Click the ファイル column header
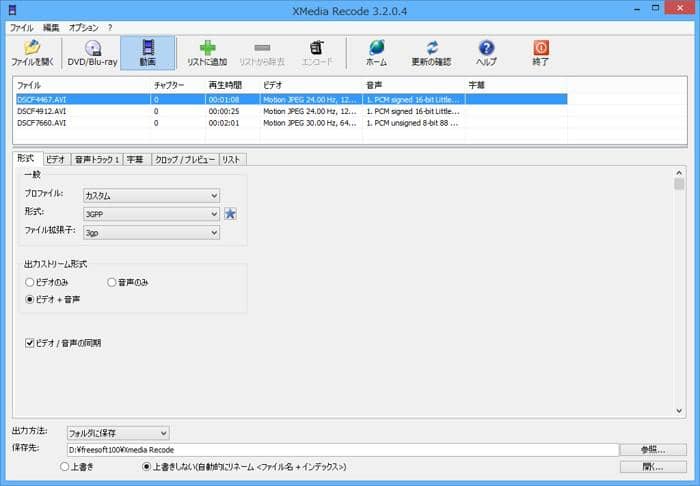 click(x=83, y=85)
